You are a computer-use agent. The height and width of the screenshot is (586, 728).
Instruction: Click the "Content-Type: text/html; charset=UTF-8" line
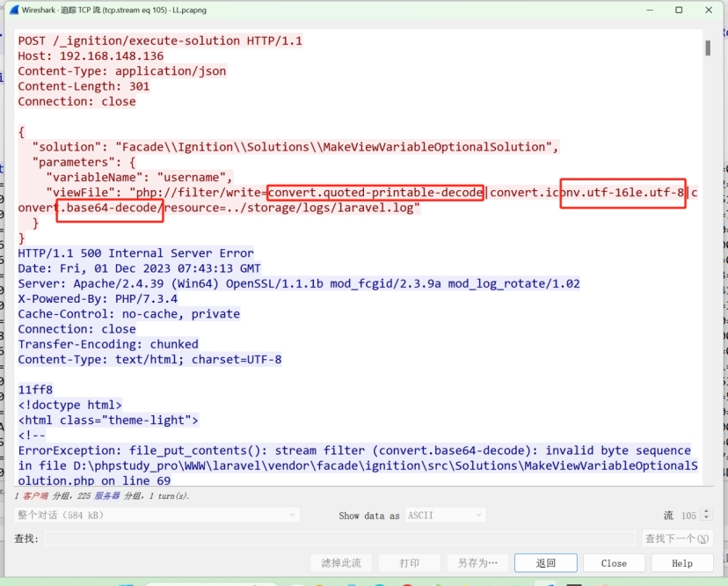point(149,360)
